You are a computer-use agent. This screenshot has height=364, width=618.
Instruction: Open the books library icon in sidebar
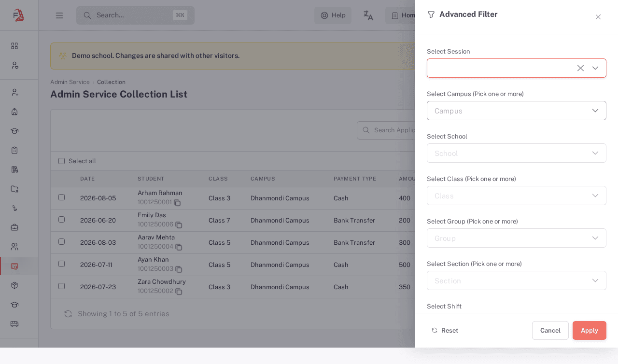coord(14,169)
